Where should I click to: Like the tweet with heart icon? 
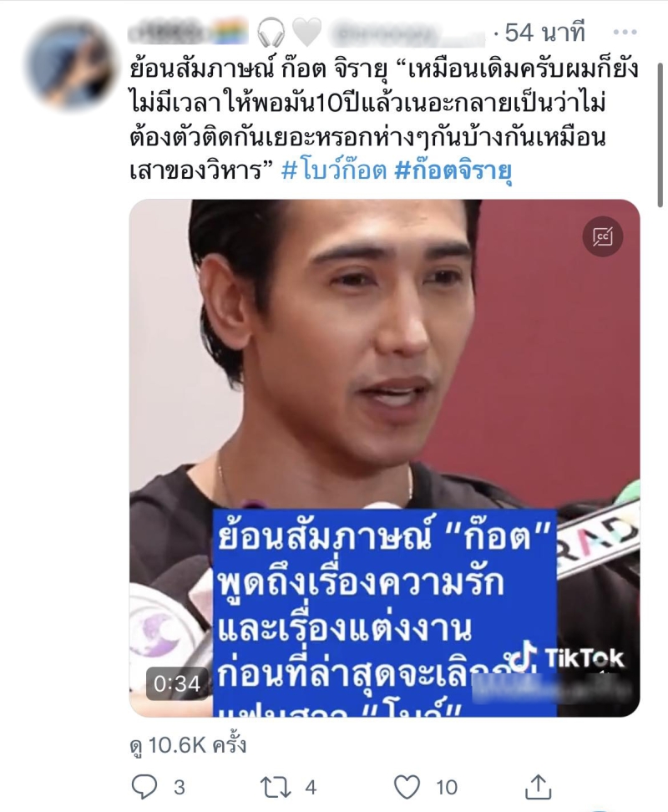tap(407, 787)
